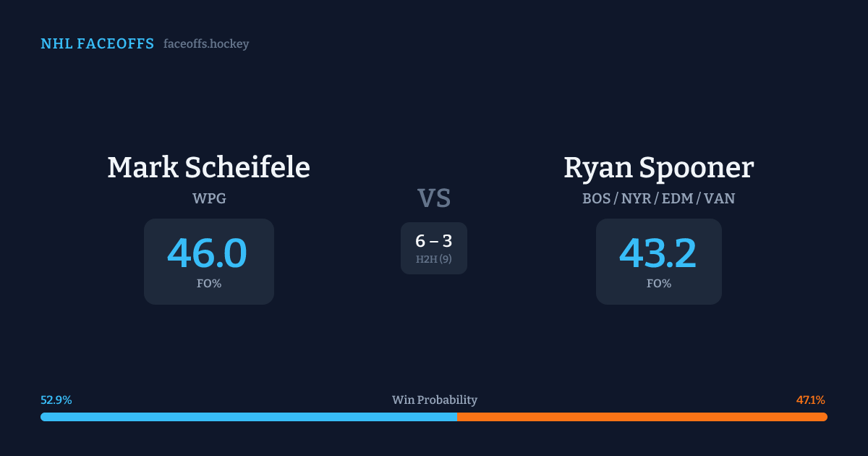Click the blue segment of probability bar
The height and width of the screenshot is (456, 868).
coord(248,417)
